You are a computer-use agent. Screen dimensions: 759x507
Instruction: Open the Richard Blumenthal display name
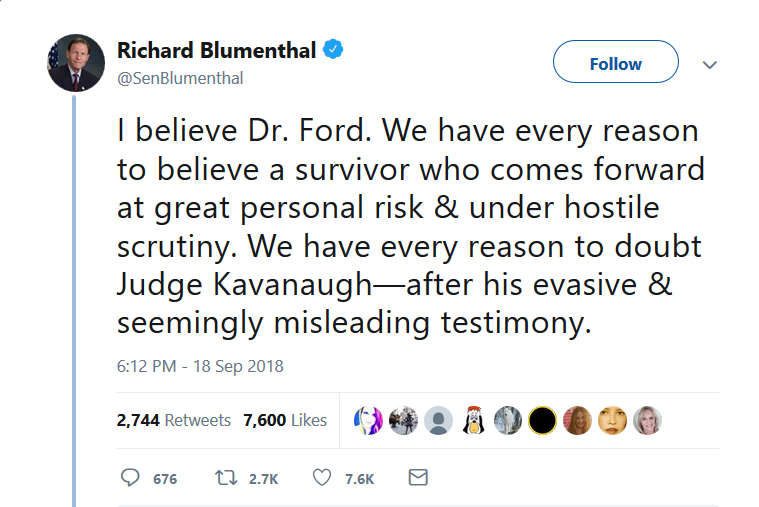click(x=216, y=50)
